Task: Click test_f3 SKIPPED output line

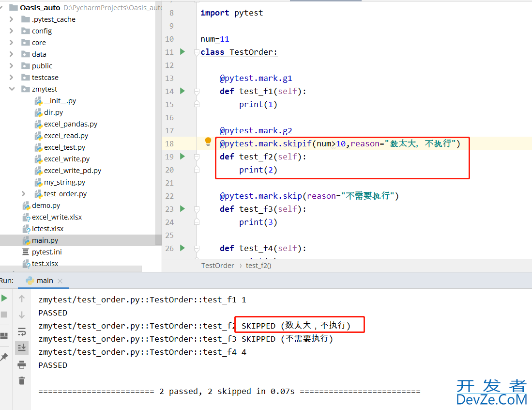Action: pos(185,339)
